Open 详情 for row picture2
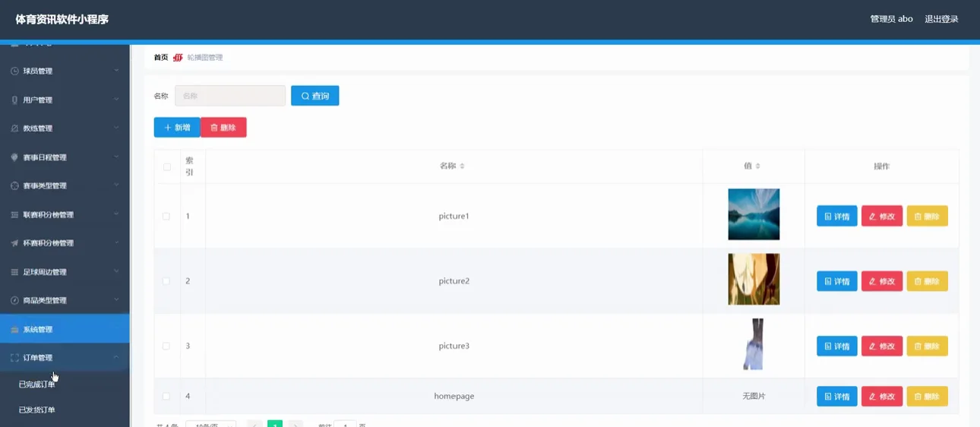 coord(837,281)
